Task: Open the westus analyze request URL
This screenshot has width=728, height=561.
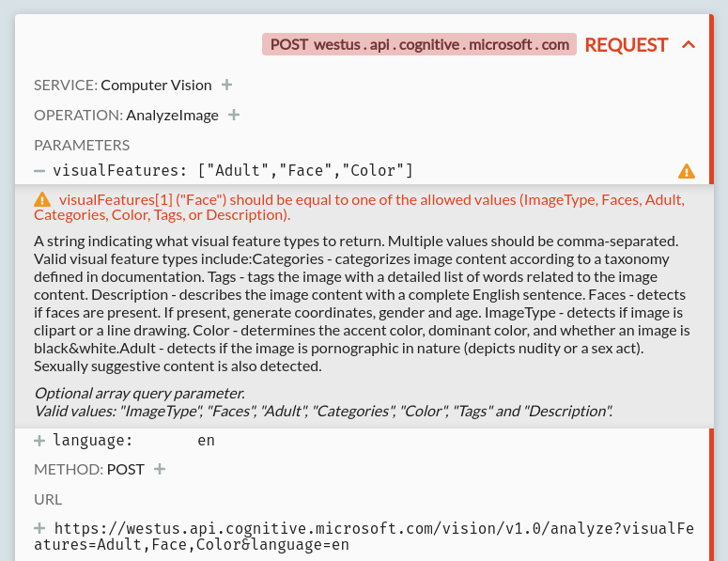Action: click(374, 536)
